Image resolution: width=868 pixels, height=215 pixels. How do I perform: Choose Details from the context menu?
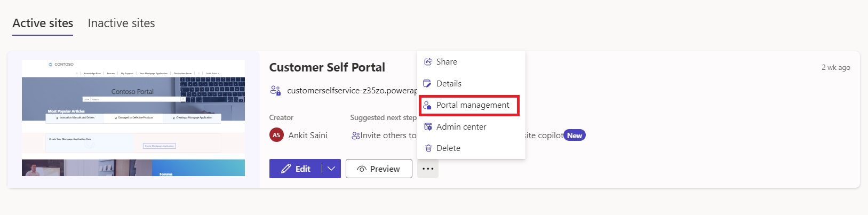pos(449,84)
